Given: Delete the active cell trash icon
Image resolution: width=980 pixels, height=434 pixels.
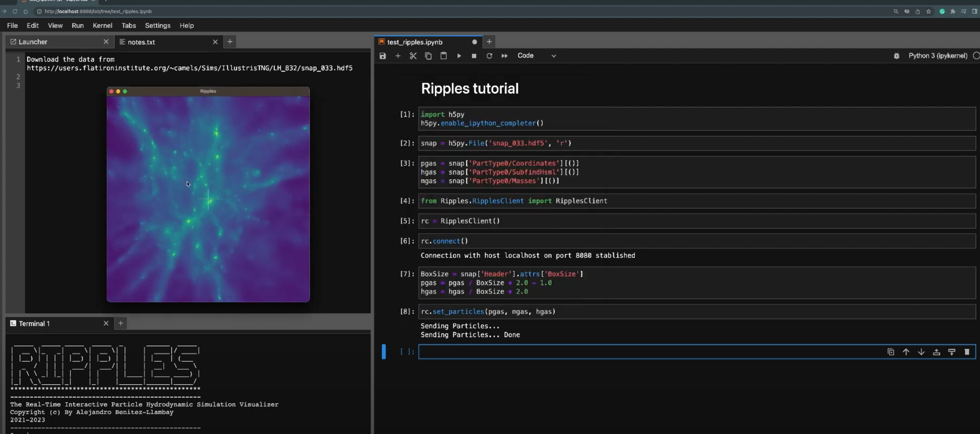Looking at the screenshot, I should 967,352.
